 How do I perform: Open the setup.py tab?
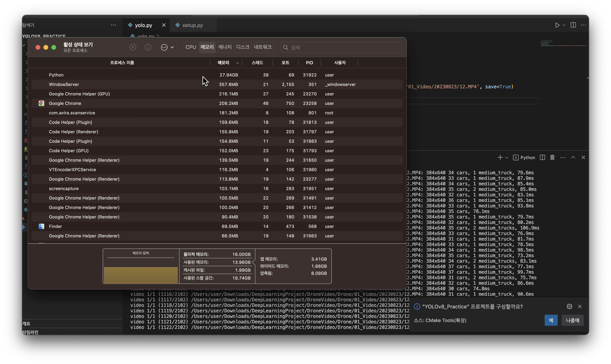(193, 25)
